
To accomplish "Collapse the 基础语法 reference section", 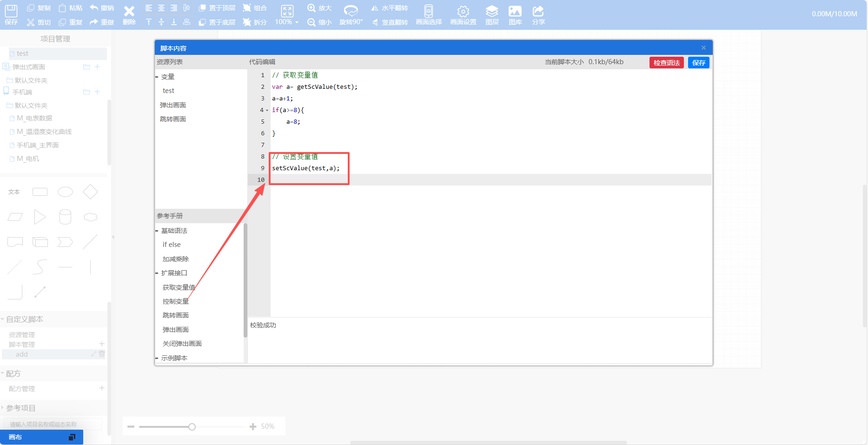I will click(157, 231).
